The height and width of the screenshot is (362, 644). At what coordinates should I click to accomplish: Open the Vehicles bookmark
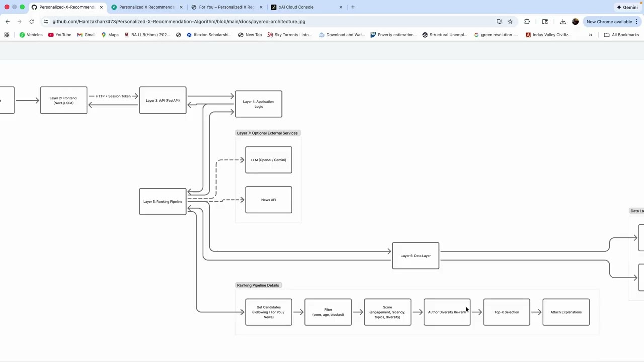(31, 35)
